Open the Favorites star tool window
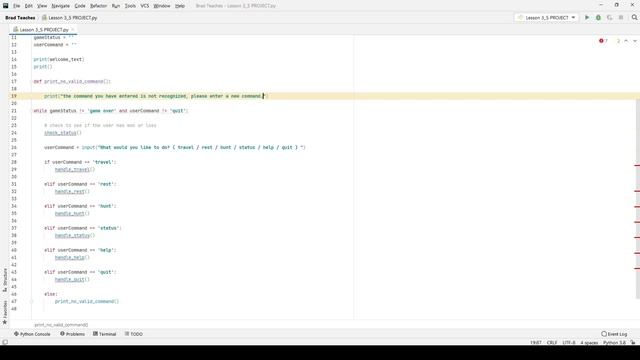640x360 pixels. (x=5, y=313)
